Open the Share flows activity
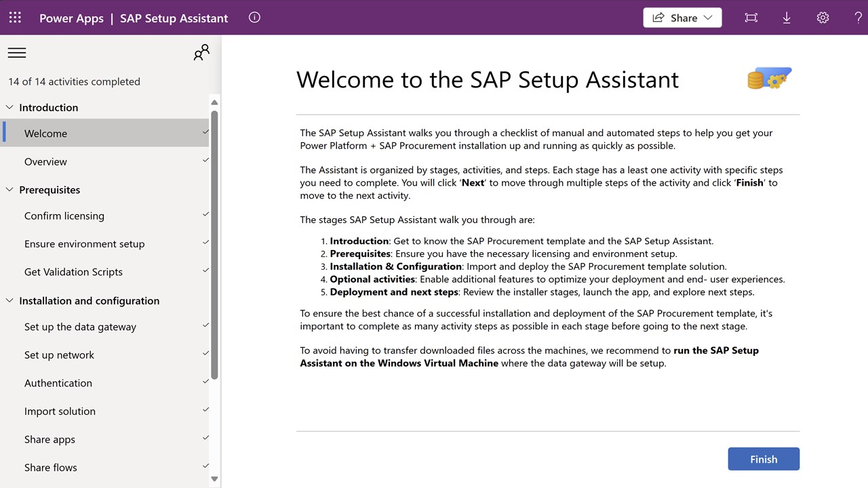The image size is (868, 488). click(x=106, y=467)
